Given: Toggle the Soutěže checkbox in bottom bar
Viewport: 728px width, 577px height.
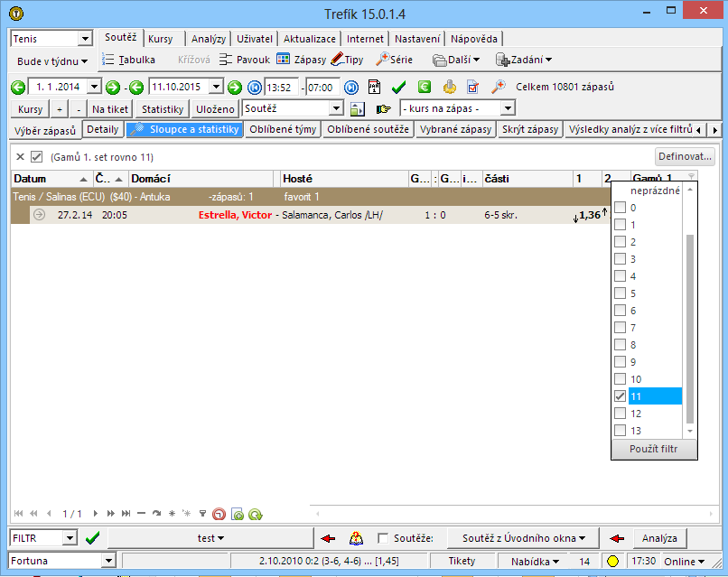Looking at the screenshot, I should (x=384, y=539).
